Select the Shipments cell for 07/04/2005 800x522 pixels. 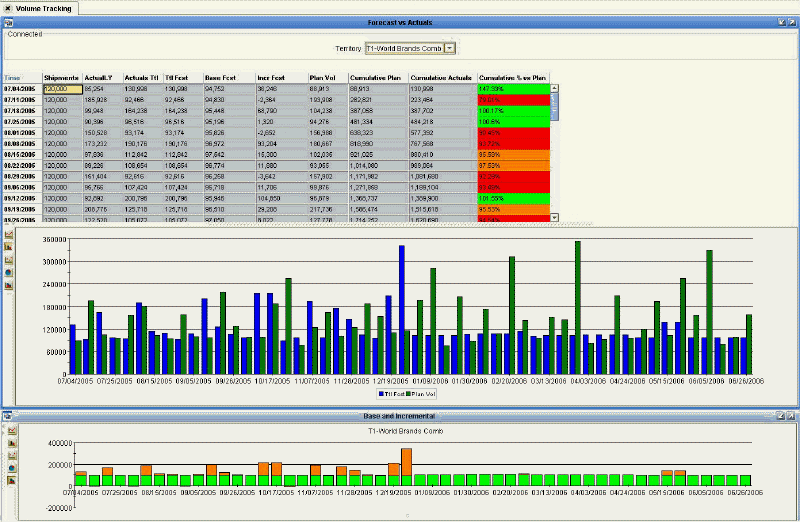tap(62, 89)
